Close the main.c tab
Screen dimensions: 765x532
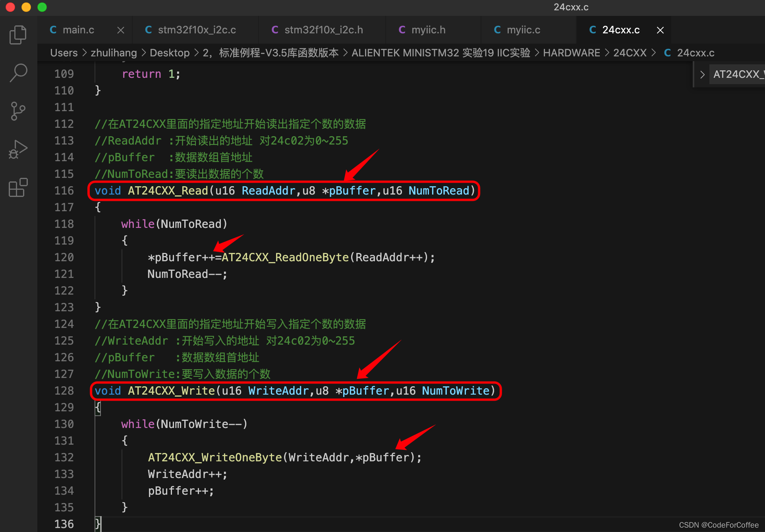(121, 30)
